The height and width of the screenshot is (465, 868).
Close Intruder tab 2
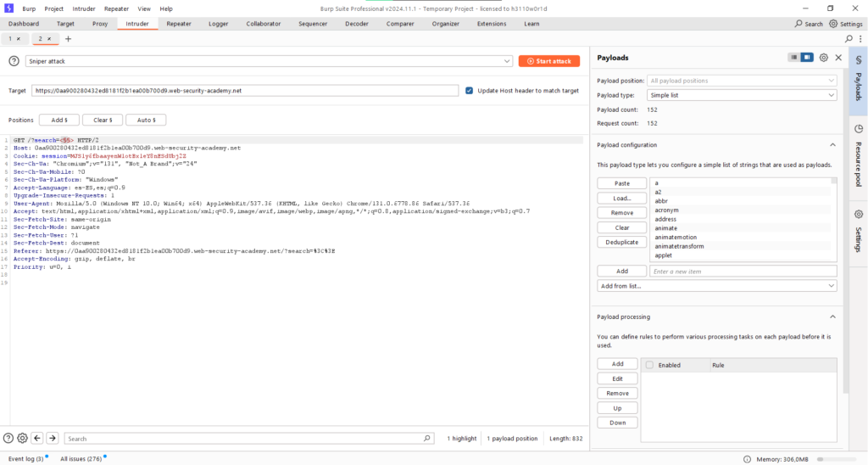48,39
